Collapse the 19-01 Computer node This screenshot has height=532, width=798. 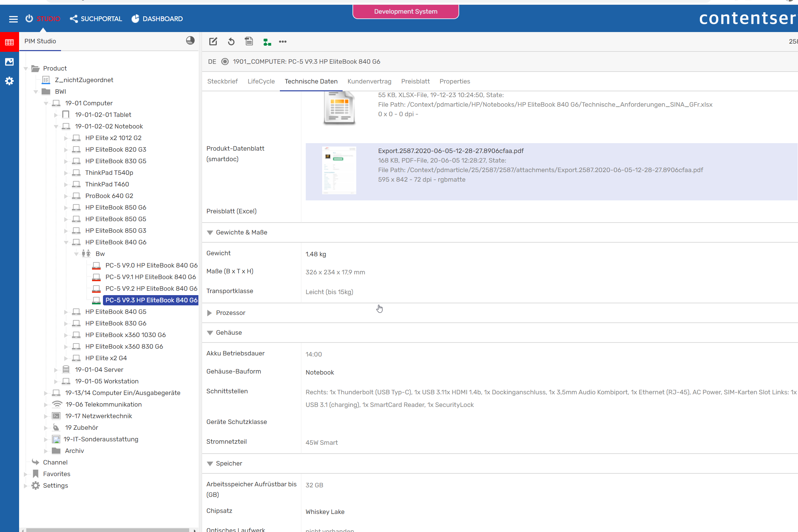tap(46, 103)
